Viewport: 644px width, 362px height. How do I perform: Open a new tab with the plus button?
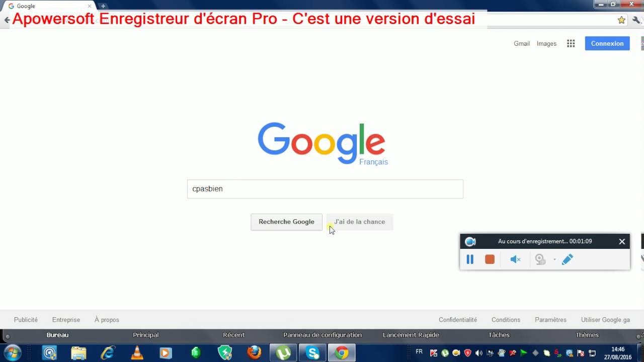(x=103, y=6)
